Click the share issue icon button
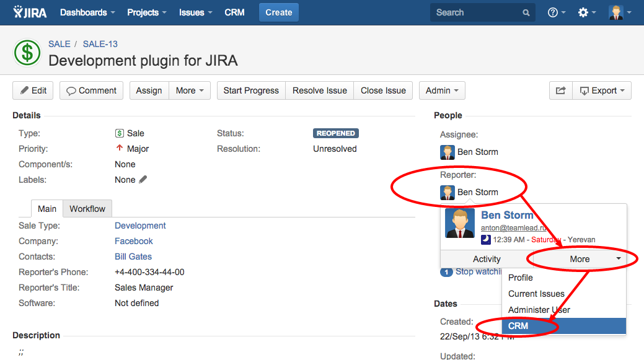This screenshot has width=644, height=360. pos(560,90)
